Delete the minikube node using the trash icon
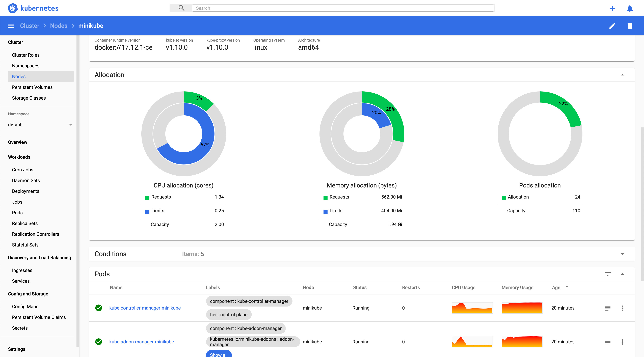 pyautogui.click(x=630, y=25)
